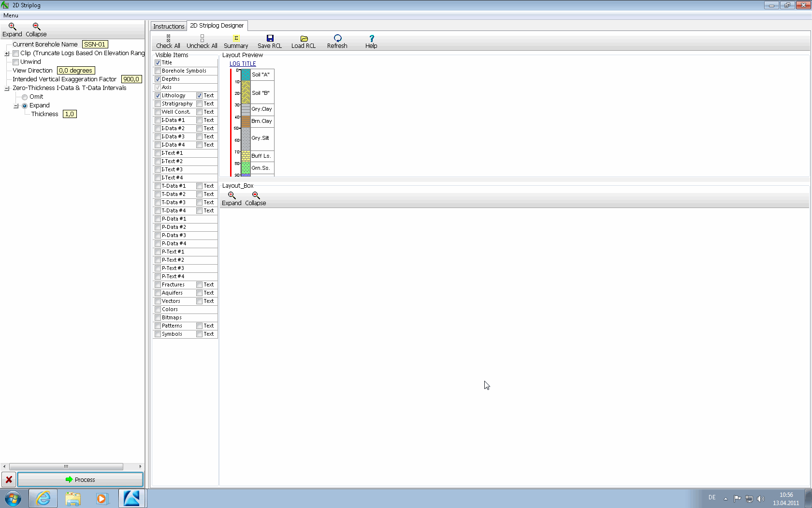This screenshot has width=812, height=508.
Task: Select the Omit radio button
Action: [25, 97]
